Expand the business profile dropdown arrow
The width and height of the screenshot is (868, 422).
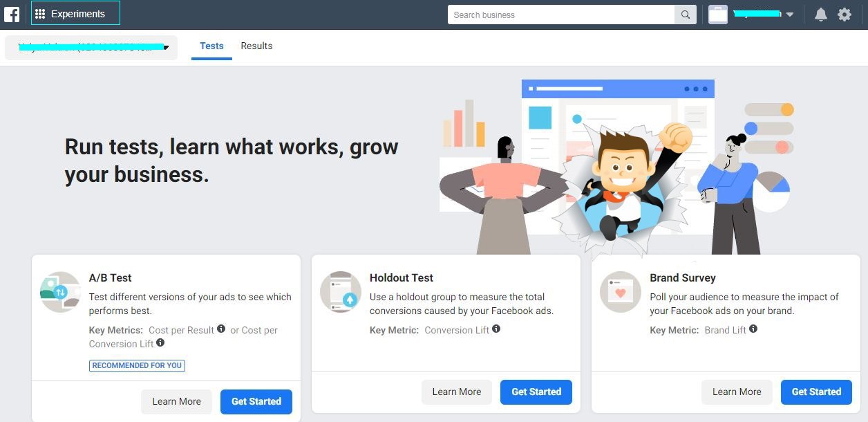tap(790, 15)
